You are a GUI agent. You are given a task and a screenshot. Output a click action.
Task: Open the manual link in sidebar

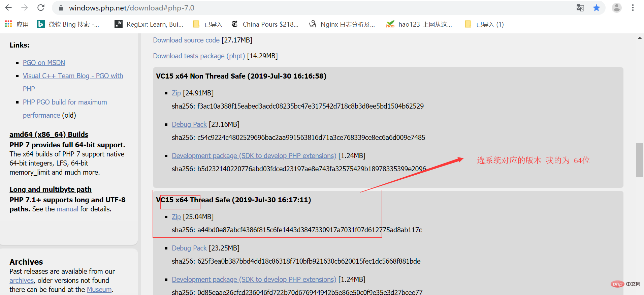coord(67,209)
